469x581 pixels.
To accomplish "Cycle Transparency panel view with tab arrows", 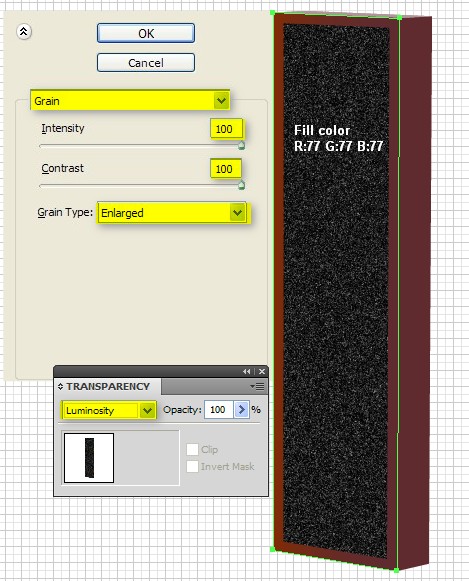I will [60, 386].
